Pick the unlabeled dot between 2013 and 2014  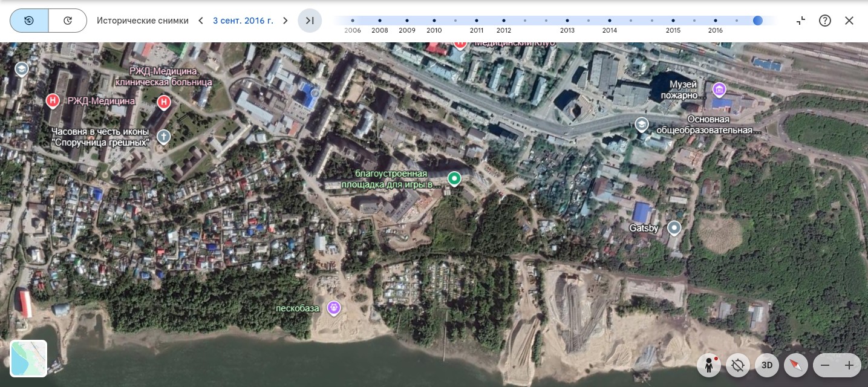pyautogui.click(x=589, y=21)
